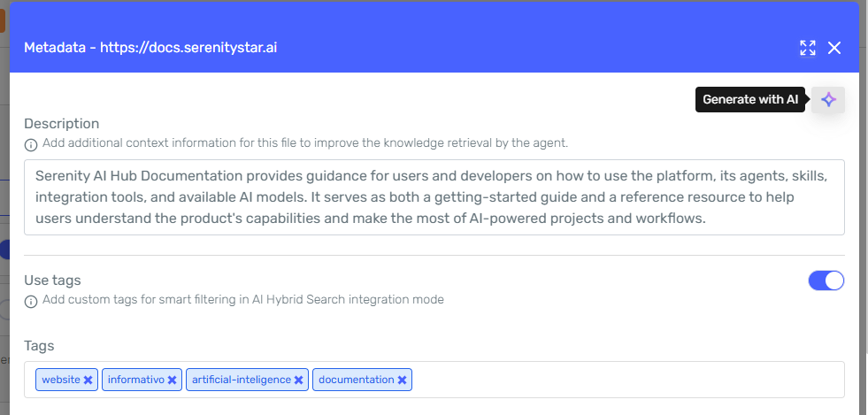Remove the informativo tag

tap(173, 380)
